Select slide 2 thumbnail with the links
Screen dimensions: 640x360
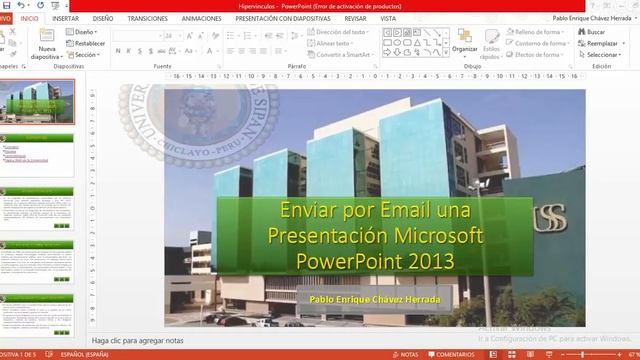[x=37, y=155]
